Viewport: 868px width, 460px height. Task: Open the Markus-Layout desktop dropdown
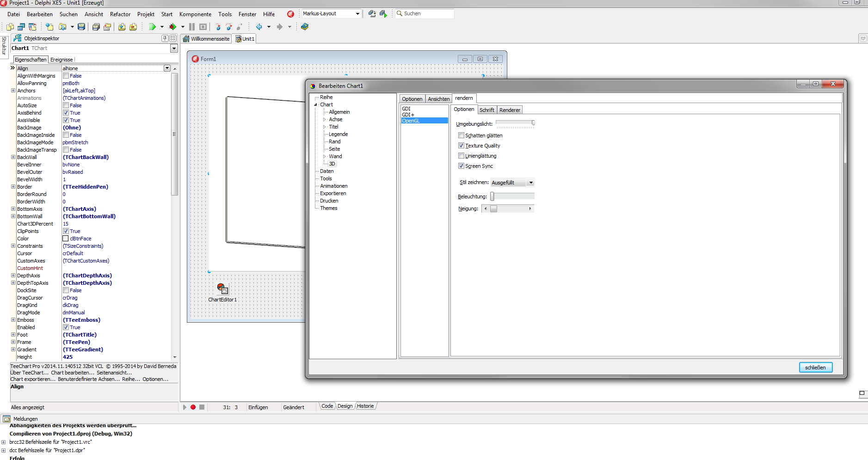pyautogui.click(x=357, y=14)
